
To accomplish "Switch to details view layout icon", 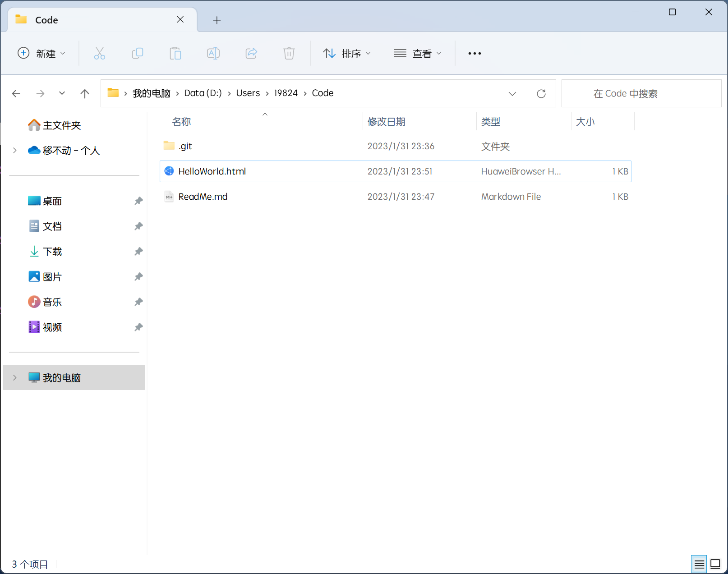I will pyautogui.click(x=699, y=564).
